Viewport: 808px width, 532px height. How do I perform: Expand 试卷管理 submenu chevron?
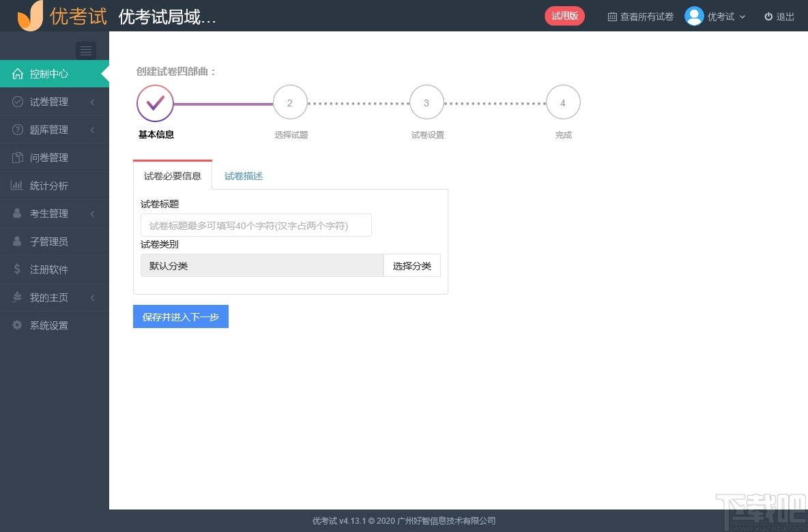(93, 102)
